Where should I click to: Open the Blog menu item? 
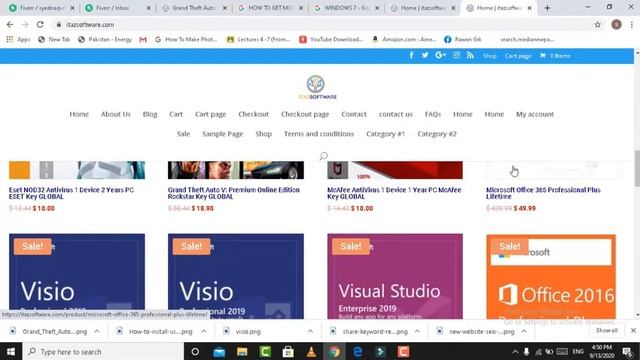coord(150,114)
